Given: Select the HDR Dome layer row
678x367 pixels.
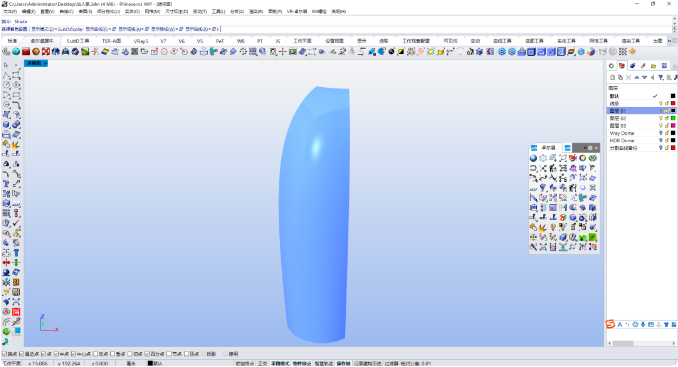Looking at the screenshot, I should (x=642, y=140).
